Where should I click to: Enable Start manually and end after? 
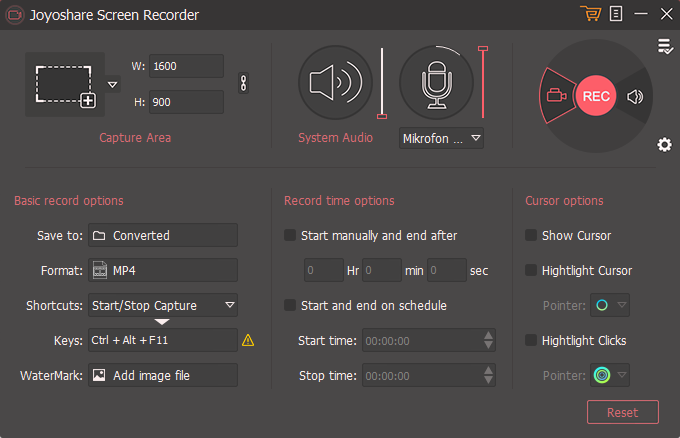(x=290, y=235)
